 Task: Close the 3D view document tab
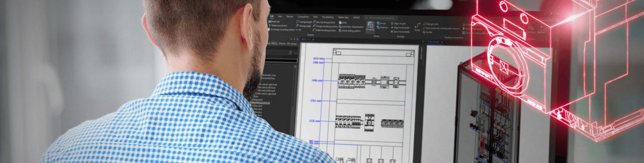442,42
